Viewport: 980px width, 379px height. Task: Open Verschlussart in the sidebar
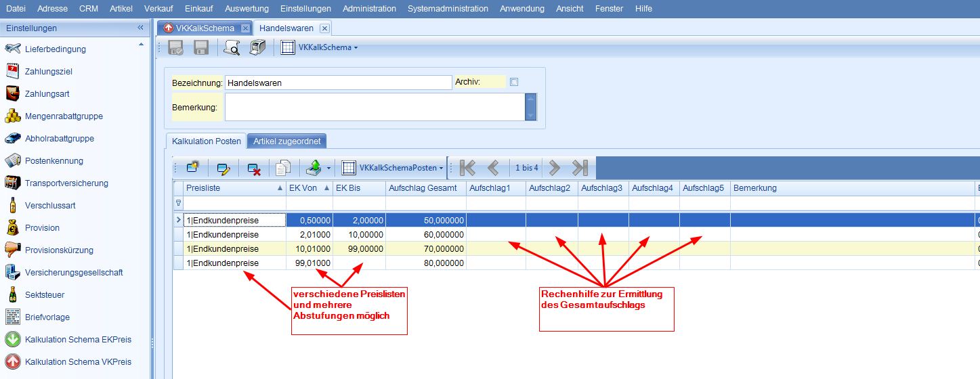tap(50, 206)
